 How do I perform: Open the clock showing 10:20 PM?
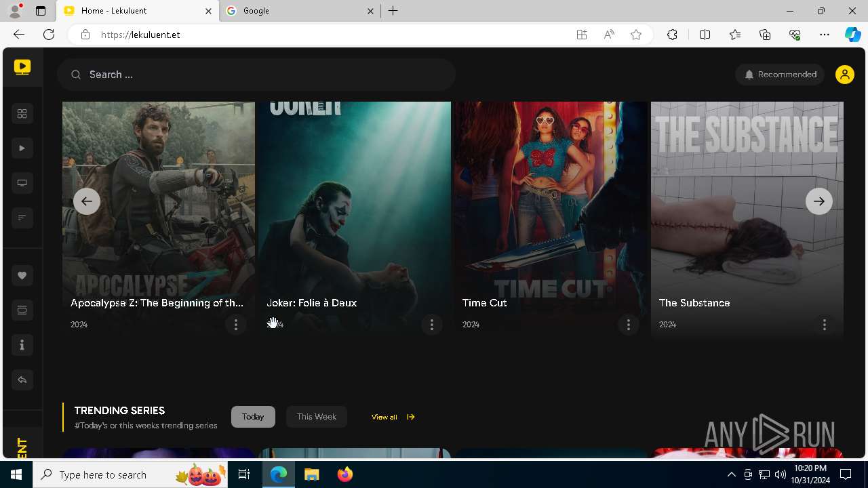810,474
